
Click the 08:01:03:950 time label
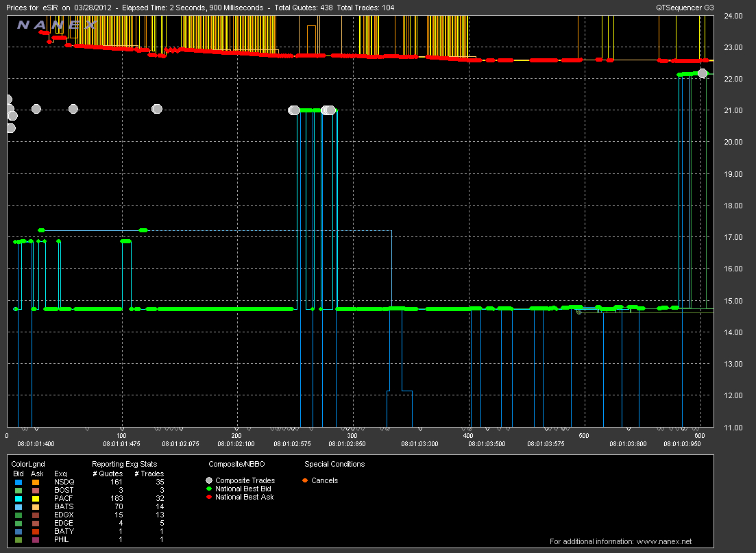click(682, 443)
